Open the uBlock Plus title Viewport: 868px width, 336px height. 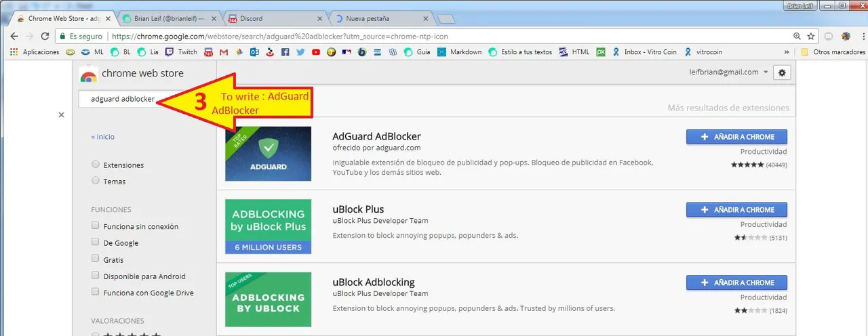[358, 209]
